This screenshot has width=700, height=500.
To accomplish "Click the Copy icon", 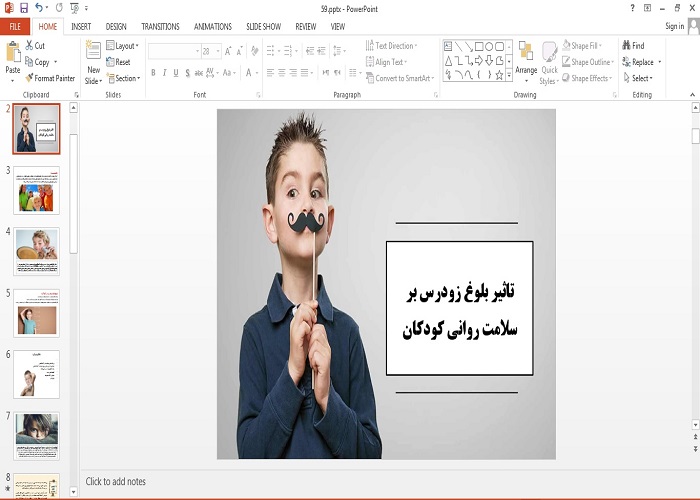I will coord(29,62).
